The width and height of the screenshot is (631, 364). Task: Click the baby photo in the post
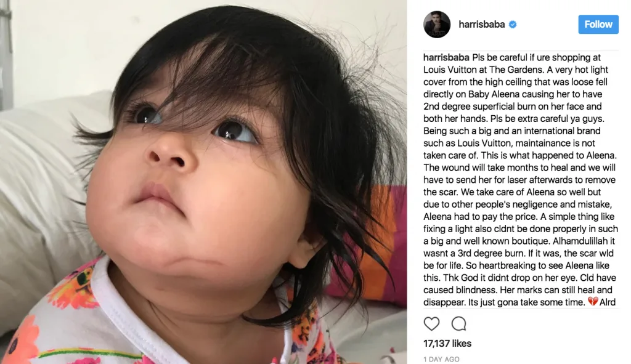click(x=203, y=182)
